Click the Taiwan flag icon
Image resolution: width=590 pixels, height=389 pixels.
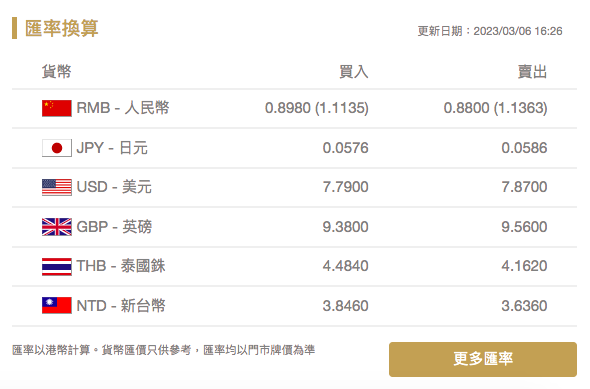(56, 305)
